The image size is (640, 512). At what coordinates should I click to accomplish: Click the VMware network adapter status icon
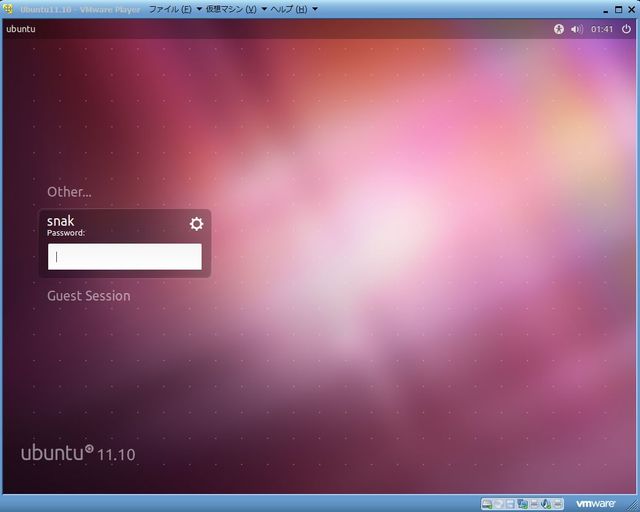[x=523, y=504]
